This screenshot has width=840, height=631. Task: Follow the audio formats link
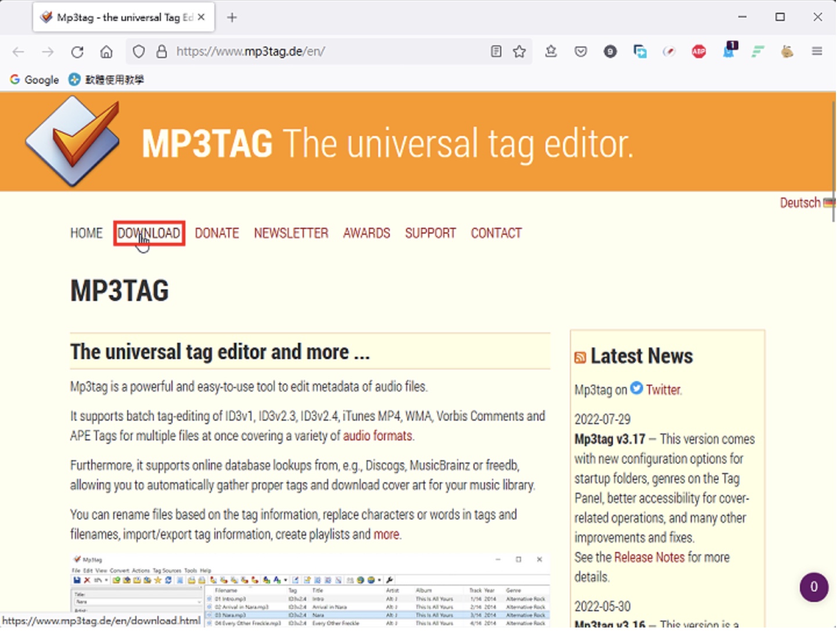[x=379, y=438]
